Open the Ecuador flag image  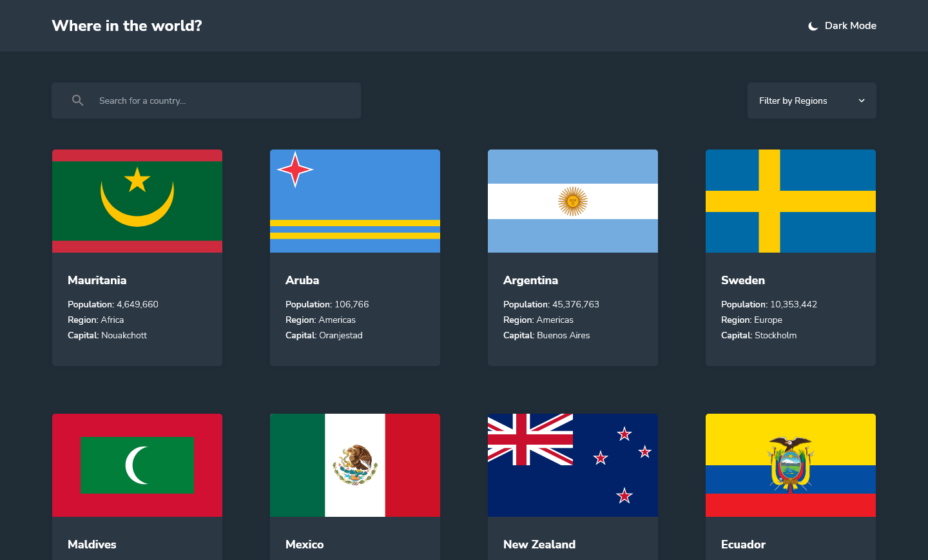791,465
